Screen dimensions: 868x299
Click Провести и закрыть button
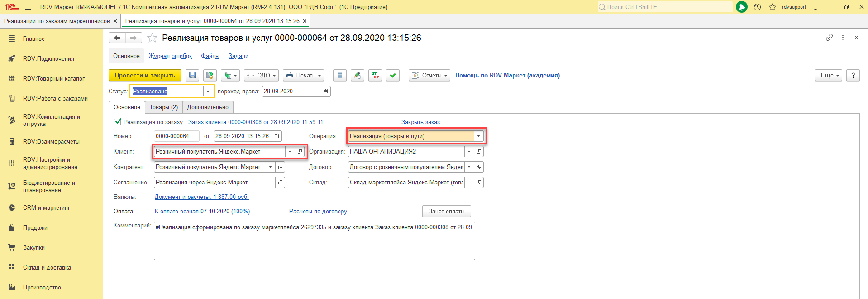point(145,75)
